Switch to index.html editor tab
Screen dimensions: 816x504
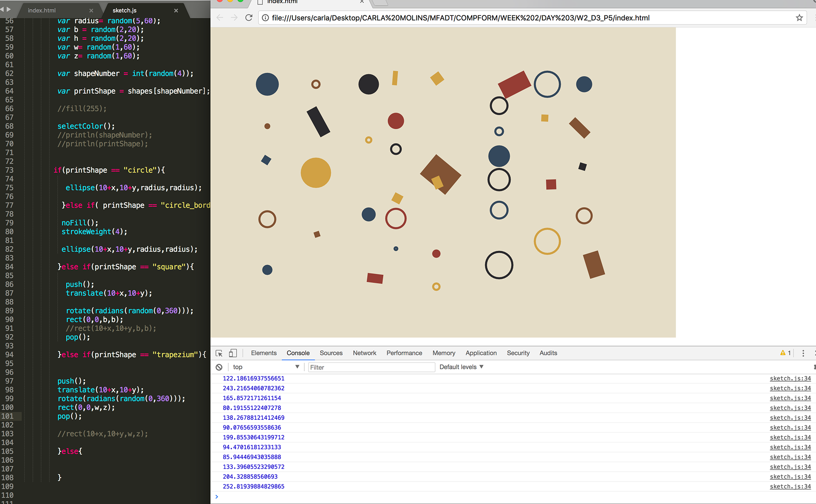click(42, 10)
